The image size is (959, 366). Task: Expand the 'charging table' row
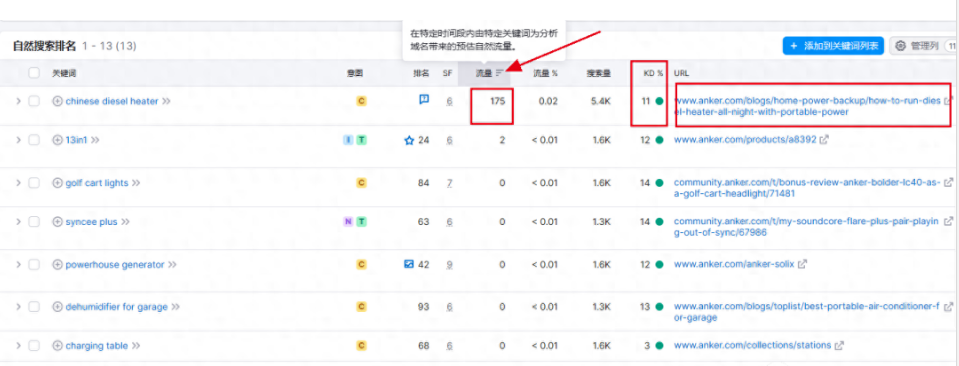pyautogui.click(x=18, y=346)
